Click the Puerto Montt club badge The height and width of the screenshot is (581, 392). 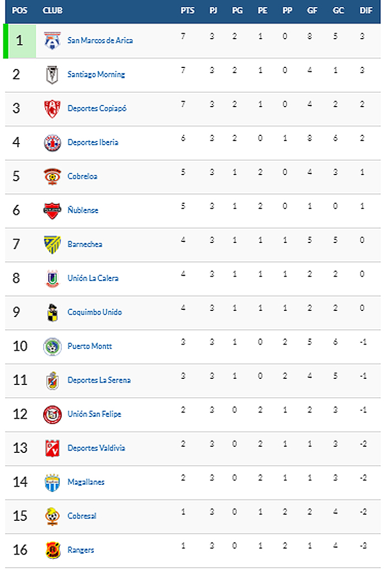[x=52, y=346]
